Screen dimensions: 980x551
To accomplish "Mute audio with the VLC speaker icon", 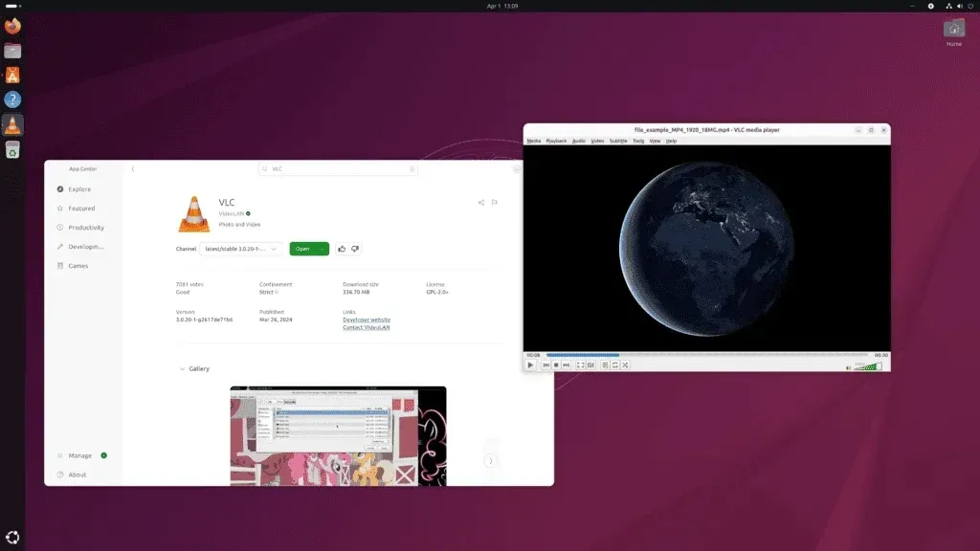I will [x=848, y=367].
